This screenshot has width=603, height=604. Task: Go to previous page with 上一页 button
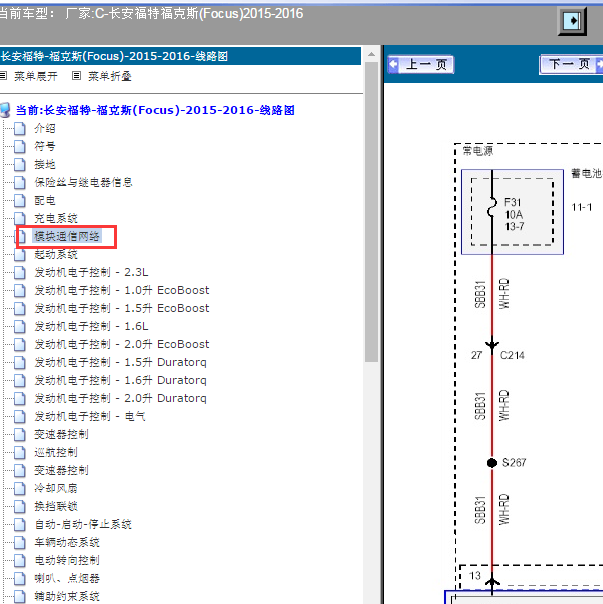click(421, 64)
